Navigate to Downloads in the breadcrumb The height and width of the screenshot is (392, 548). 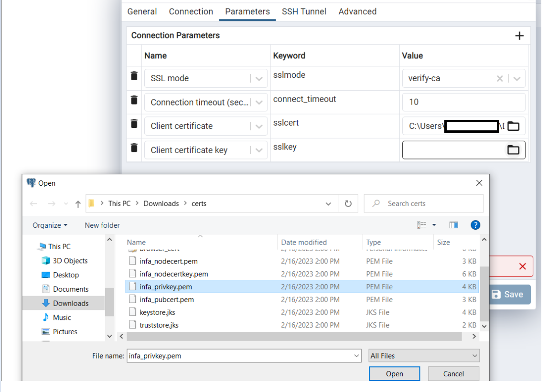pos(161,204)
